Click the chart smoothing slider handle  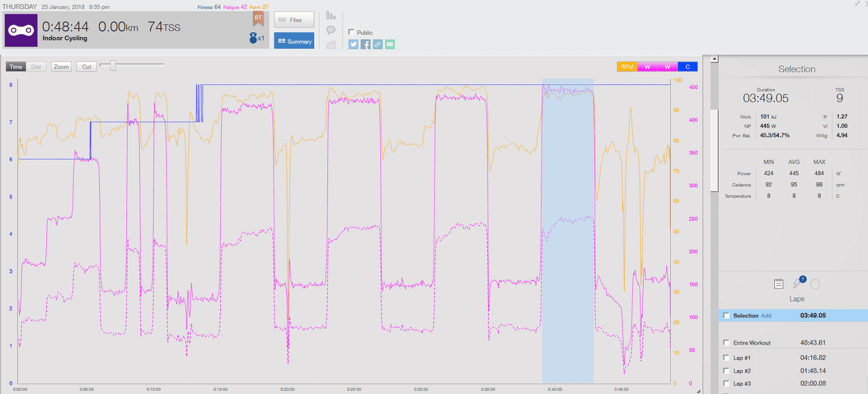113,66
